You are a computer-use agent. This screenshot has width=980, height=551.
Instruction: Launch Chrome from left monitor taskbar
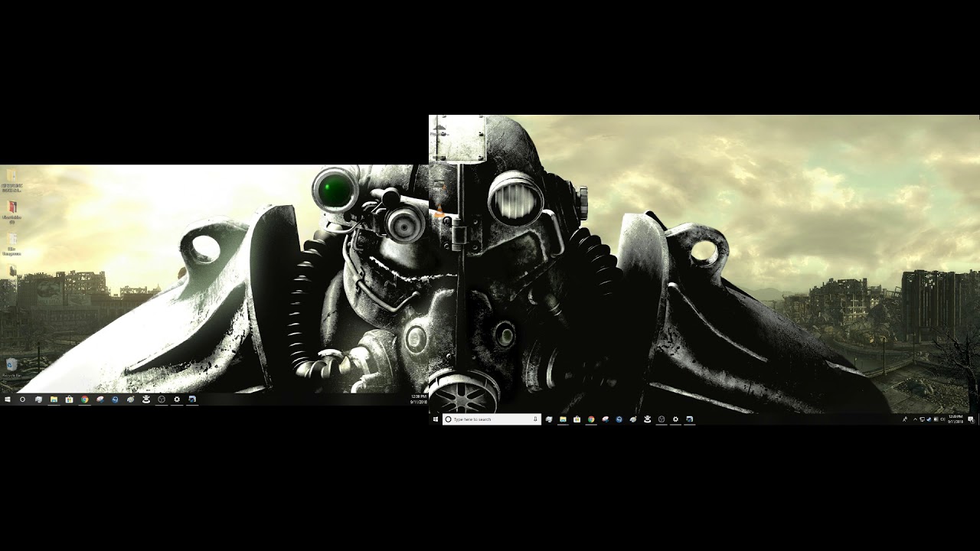click(84, 399)
